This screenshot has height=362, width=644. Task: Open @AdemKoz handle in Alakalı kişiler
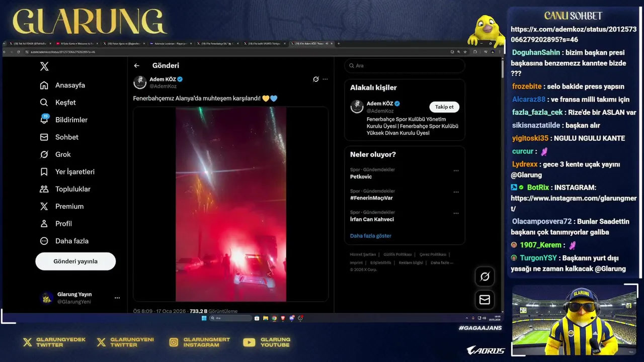click(380, 111)
